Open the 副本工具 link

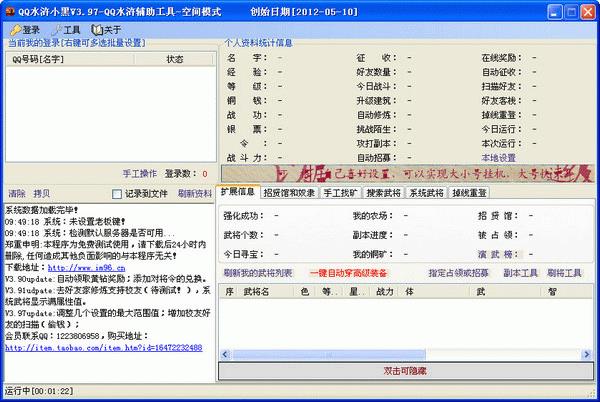coord(521,272)
